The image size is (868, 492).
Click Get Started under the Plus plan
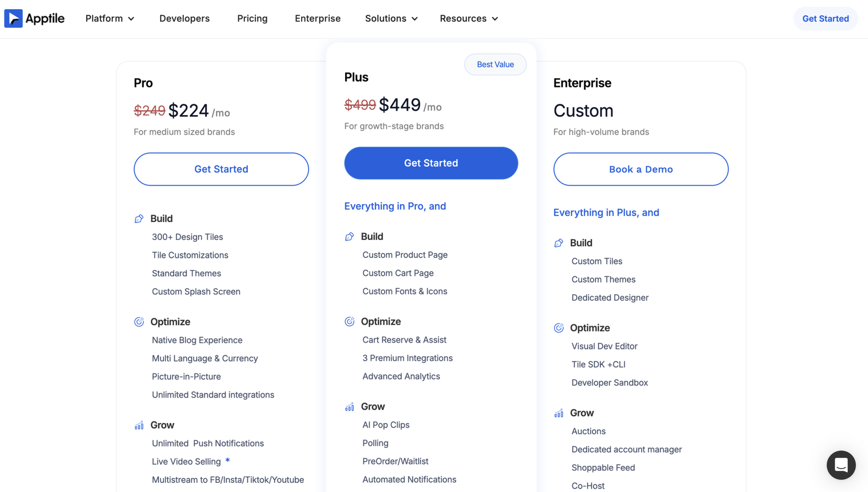tap(431, 163)
